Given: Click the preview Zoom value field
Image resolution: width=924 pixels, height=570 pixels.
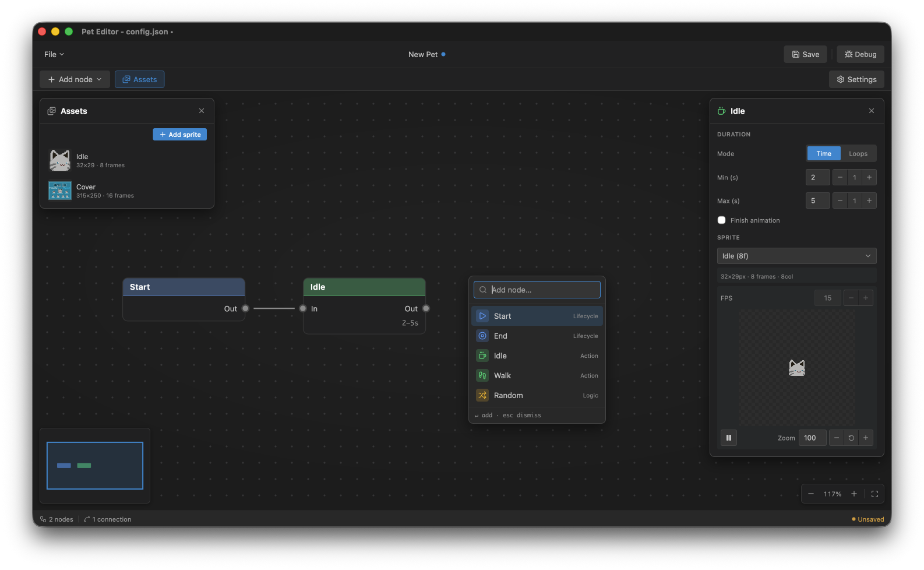Looking at the screenshot, I should 812,438.
